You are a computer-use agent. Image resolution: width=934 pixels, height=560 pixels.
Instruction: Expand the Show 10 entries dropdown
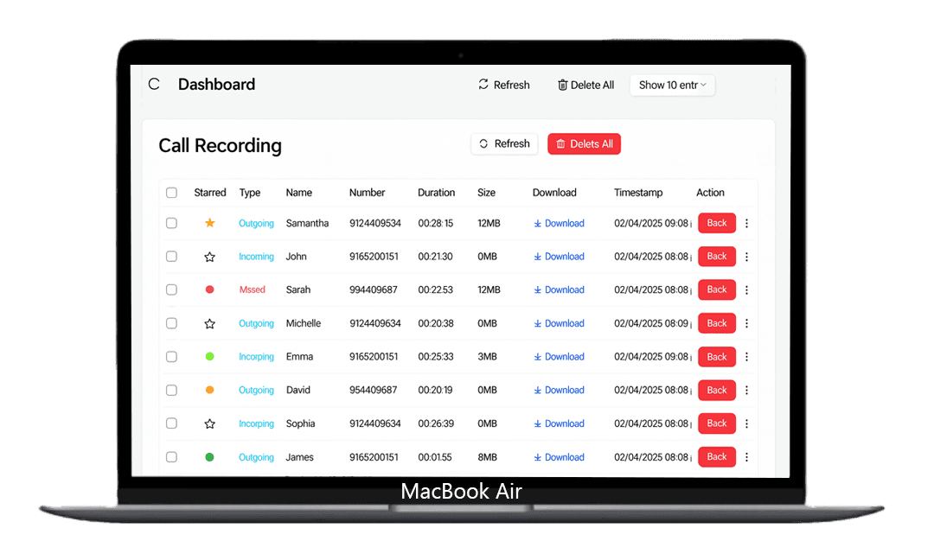(672, 85)
